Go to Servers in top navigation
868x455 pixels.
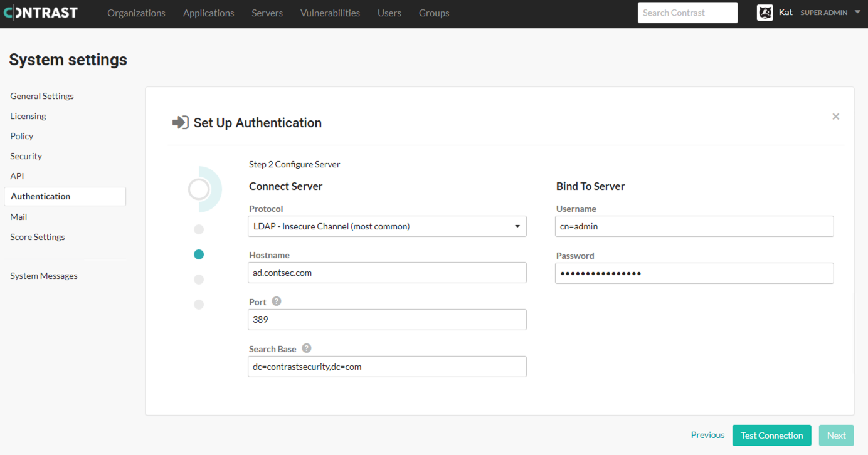[x=267, y=13]
